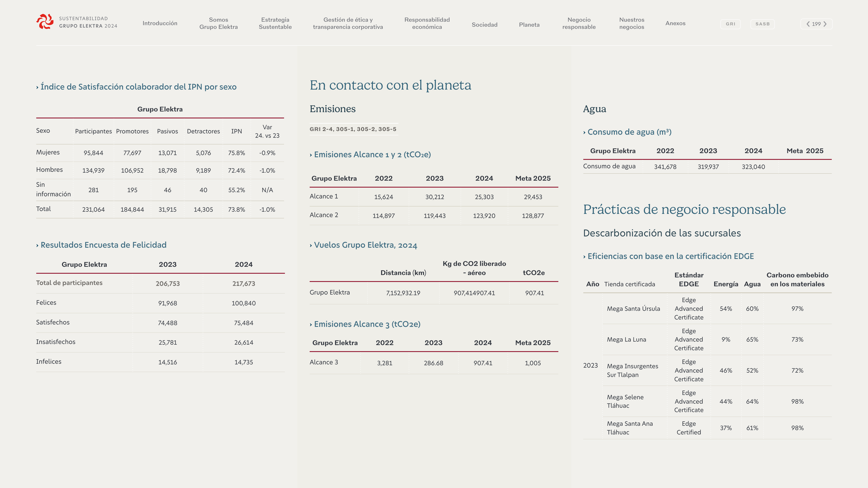Open the Introducción section
Screen dimensions: 868x488
(160, 23)
